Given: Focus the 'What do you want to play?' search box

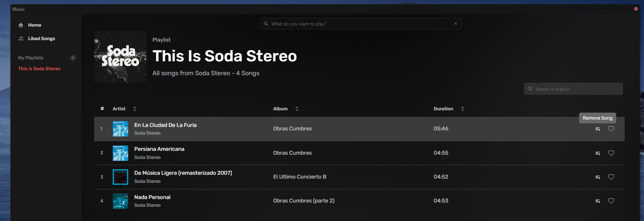Looking at the screenshot, I should coord(359,24).
